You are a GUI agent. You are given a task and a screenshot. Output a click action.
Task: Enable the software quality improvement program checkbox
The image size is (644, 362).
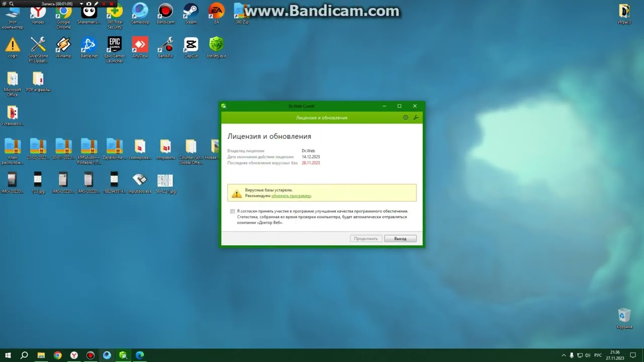pos(232,211)
